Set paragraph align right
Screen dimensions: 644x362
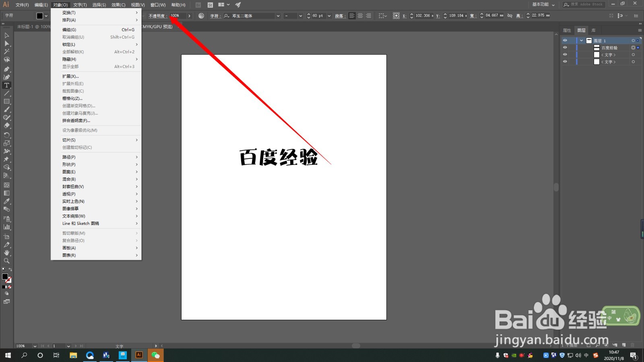tap(368, 16)
